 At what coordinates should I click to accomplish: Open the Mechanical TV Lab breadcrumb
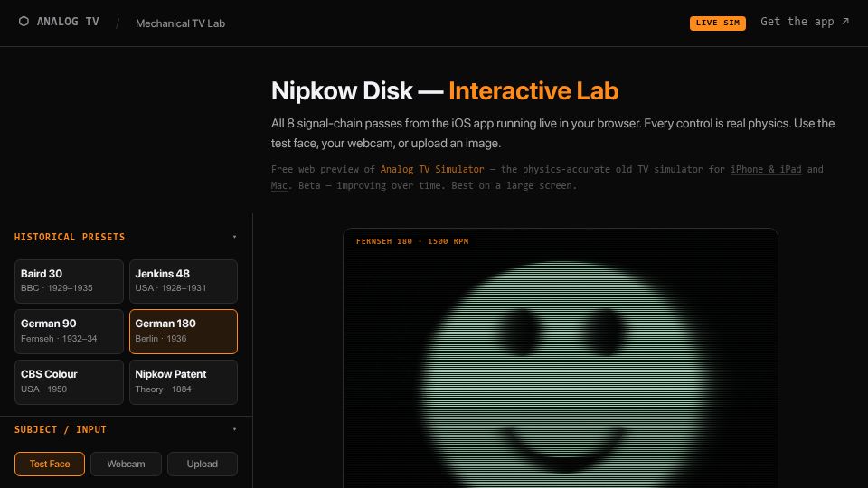(x=181, y=23)
